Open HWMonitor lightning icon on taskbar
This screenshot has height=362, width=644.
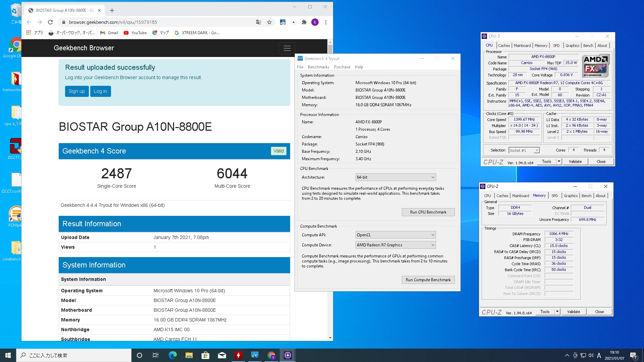[238, 355]
